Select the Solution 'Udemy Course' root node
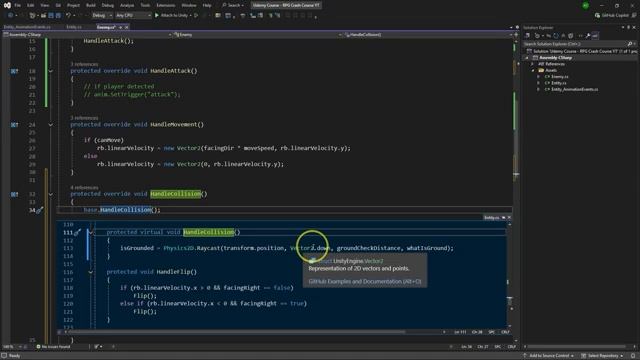Screen dimensions: 640x360 point(583,51)
